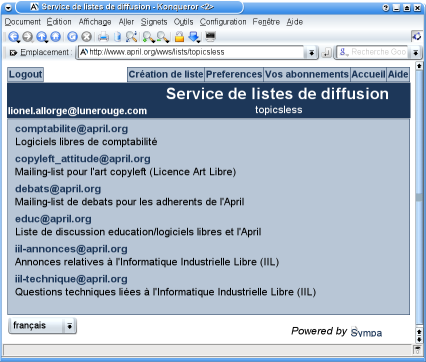The image size is (426, 362).
Task: Reload the page with the Reload icon
Action: click(x=72, y=36)
